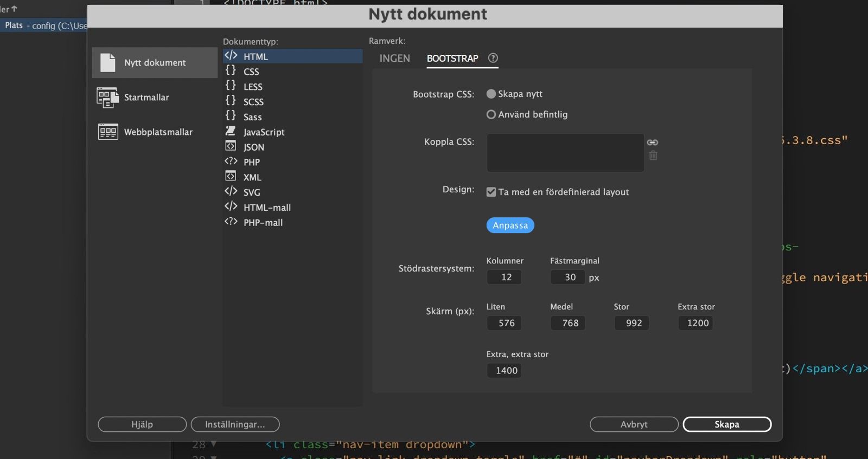Open the Webbplatsmallar icon

point(108,132)
